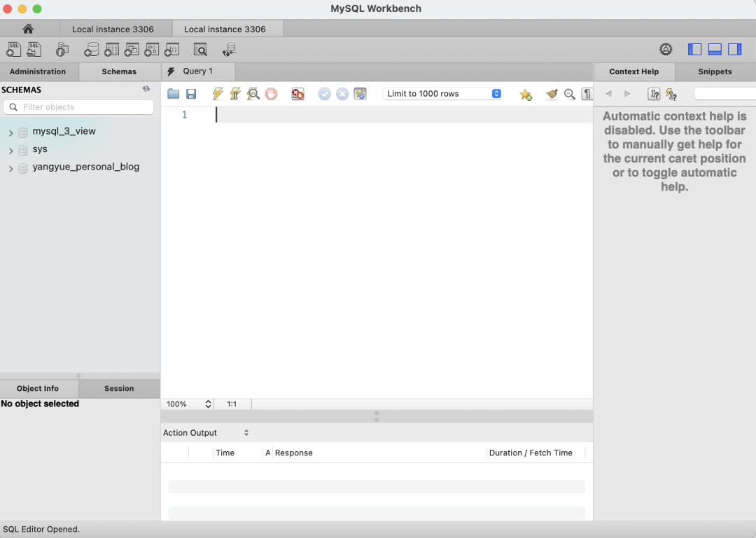Create a new view icon
This screenshot has width=756, height=538.
click(x=131, y=49)
